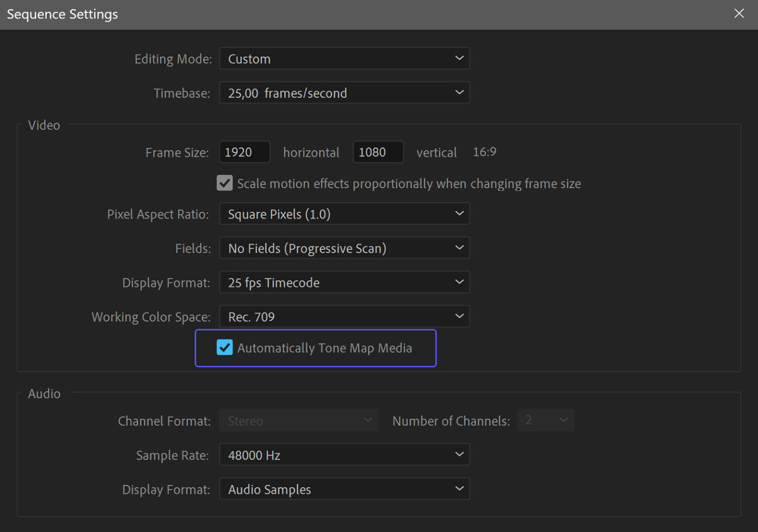Open the Pixel Aspect Ratio dropdown
758x532 pixels.
click(344, 213)
